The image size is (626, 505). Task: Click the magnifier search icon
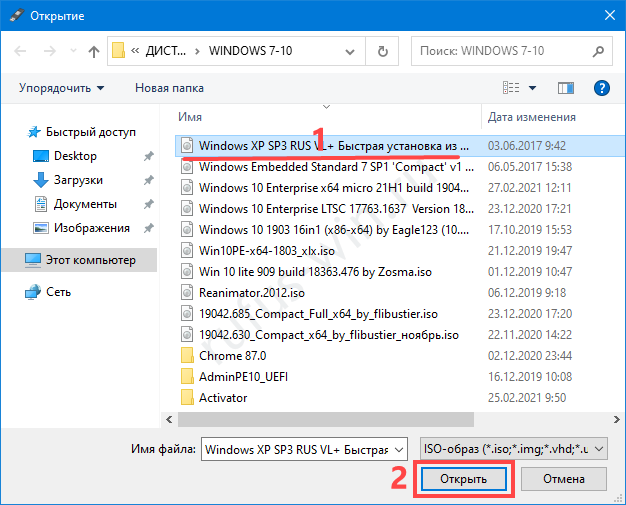tap(598, 51)
